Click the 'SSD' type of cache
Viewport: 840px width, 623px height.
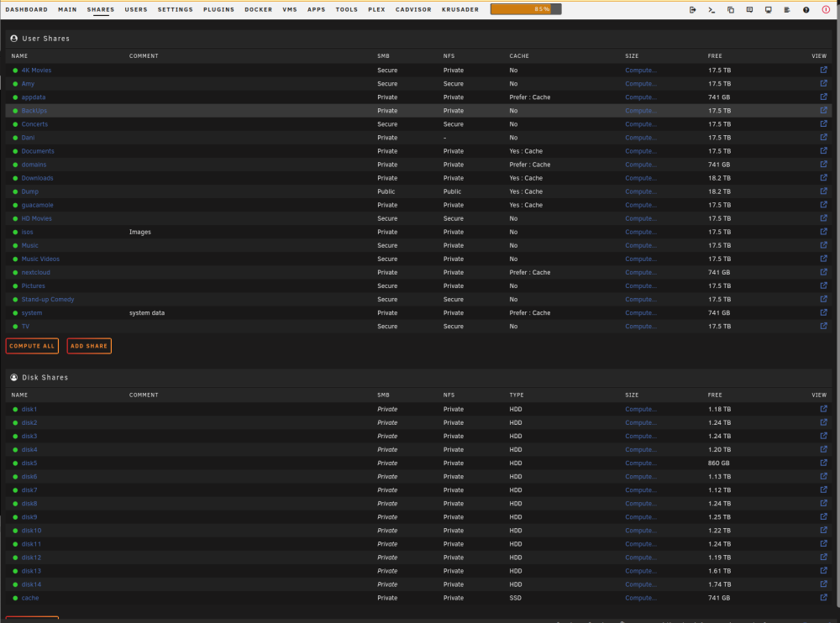[515, 598]
